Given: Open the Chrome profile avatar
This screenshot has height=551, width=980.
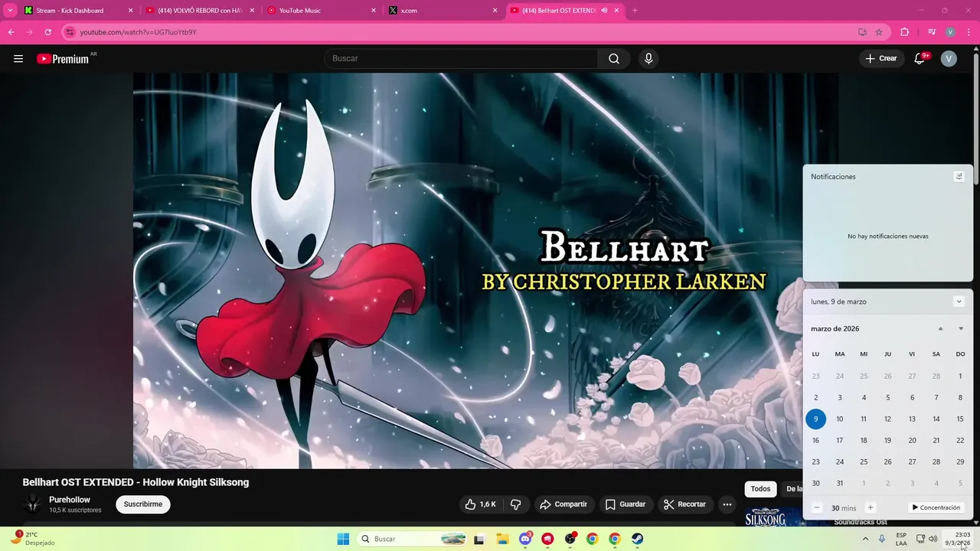Looking at the screenshot, I should [950, 32].
